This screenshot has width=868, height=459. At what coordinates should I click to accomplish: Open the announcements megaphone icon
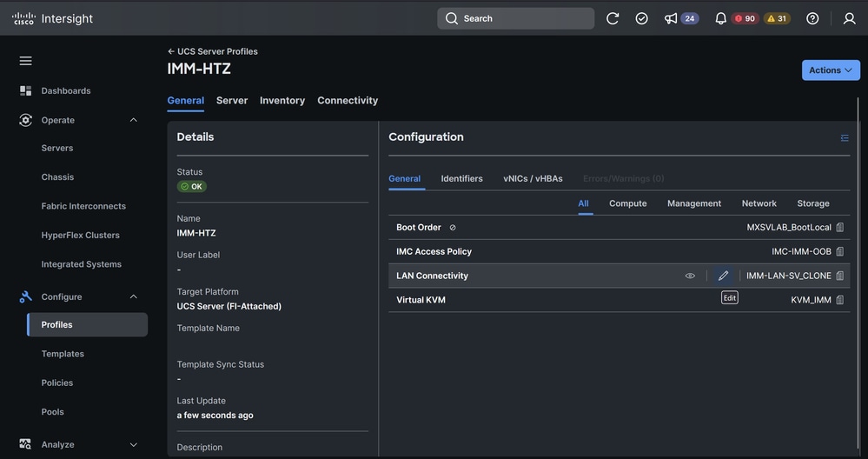pyautogui.click(x=671, y=18)
